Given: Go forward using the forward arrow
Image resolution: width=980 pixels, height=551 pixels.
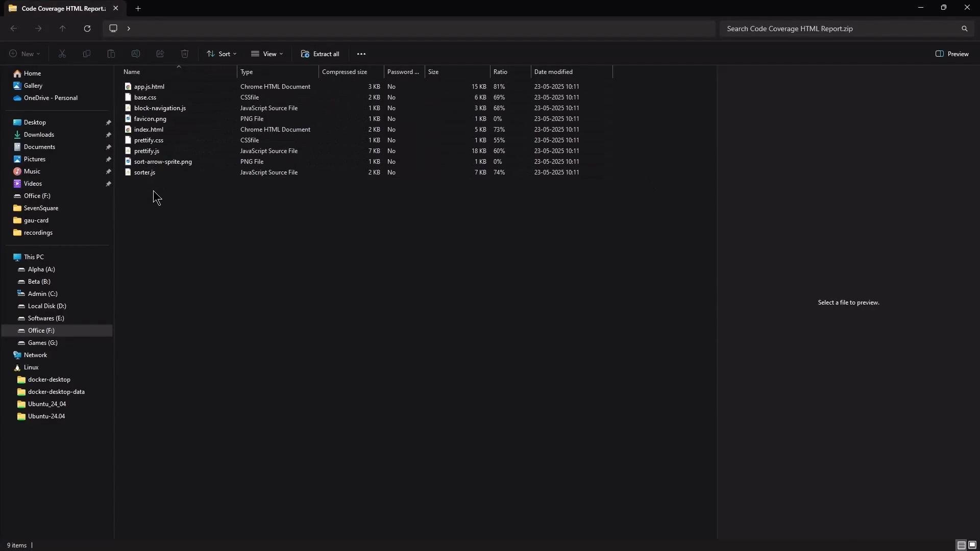Looking at the screenshot, I should tap(38, 29).
